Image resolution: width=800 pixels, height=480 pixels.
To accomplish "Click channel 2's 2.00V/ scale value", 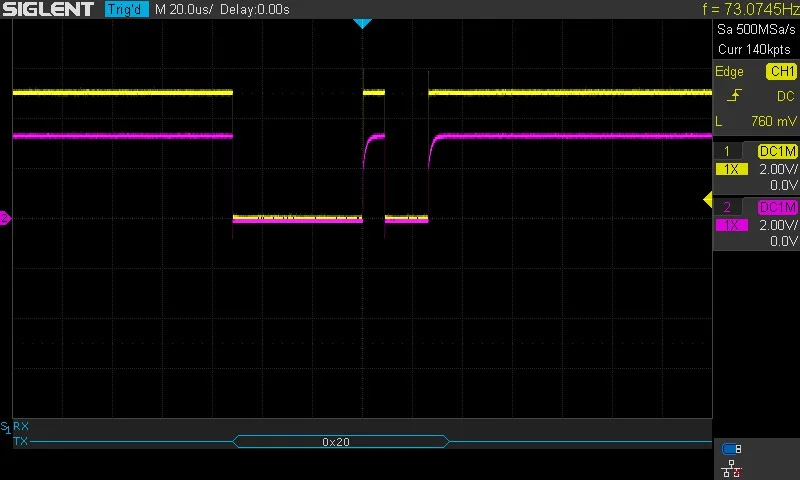I will click(x=778, y=225).
